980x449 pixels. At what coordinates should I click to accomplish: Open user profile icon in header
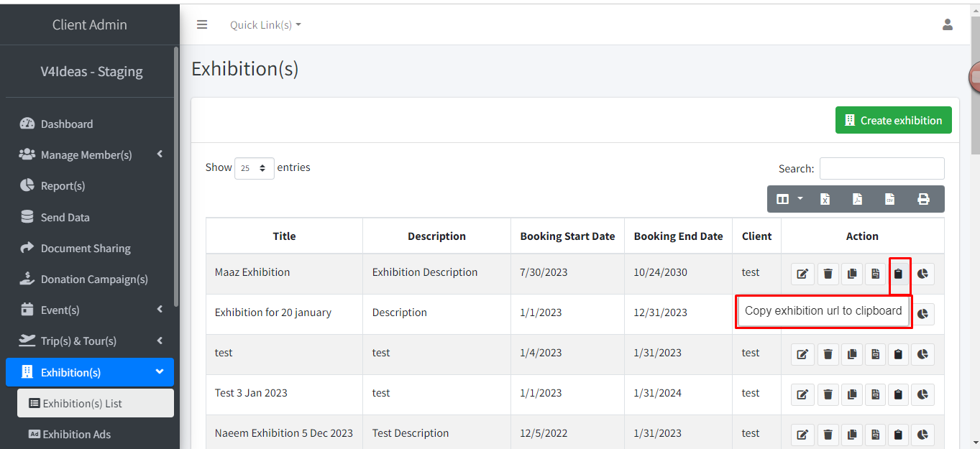(x=947, y=25)
